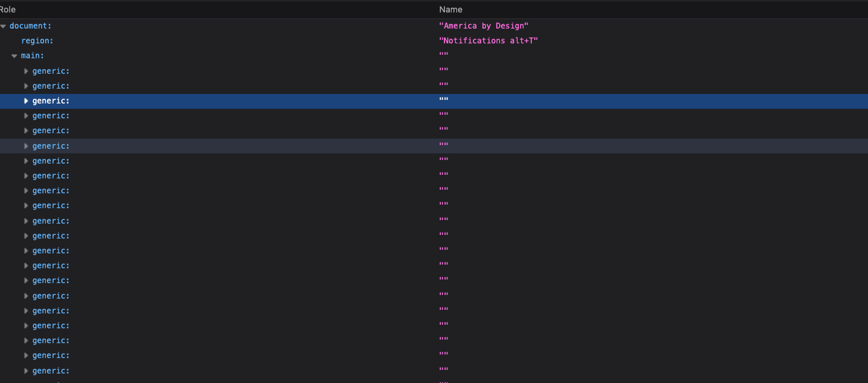868x383 pixels.
Task: Collapse the document node disclosure triangle
Action: tap(4, 26)
